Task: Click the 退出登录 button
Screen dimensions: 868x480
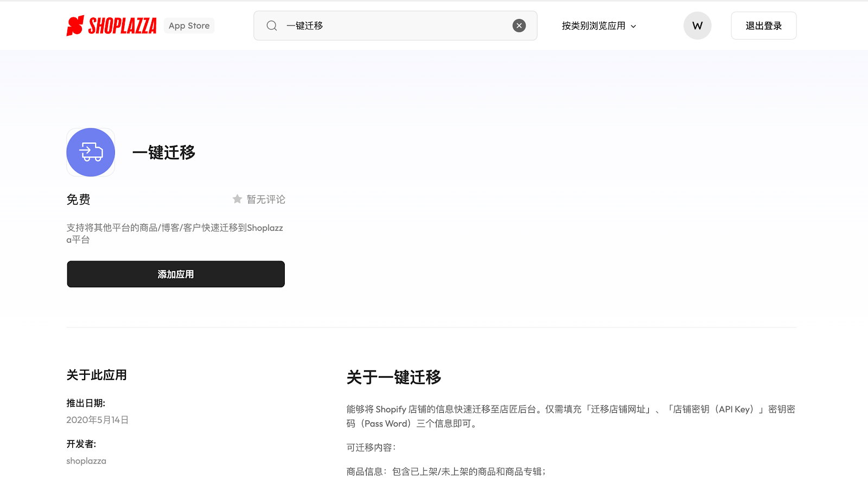Action: tap(763, 26)
